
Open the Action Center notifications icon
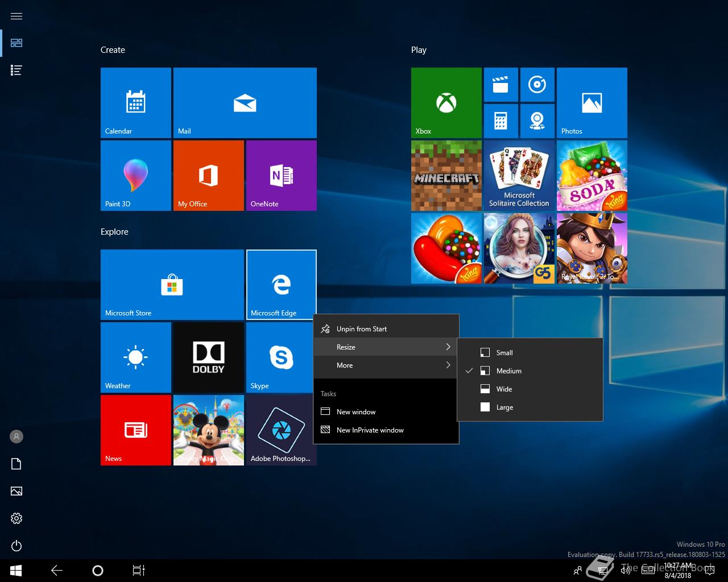[710, 571]
